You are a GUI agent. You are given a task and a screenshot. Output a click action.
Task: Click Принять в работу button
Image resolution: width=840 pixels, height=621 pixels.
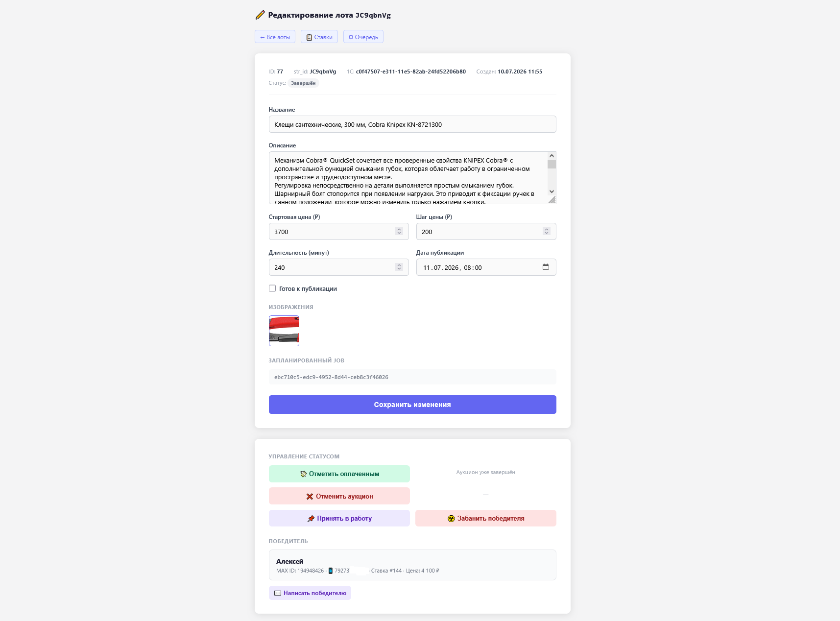339,518
